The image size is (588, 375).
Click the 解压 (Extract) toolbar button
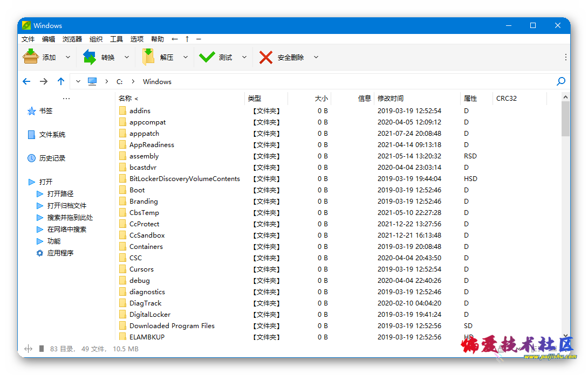pos(158,57)
